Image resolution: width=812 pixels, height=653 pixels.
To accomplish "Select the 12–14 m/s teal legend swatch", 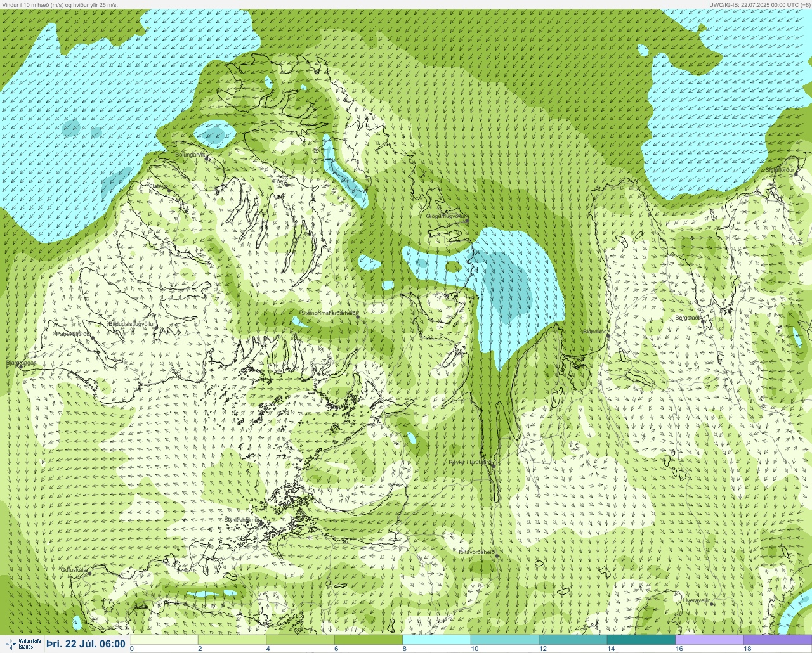I will (573, 640).
